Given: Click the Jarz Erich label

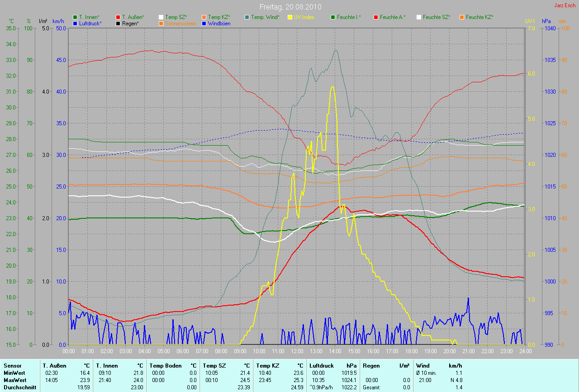Looking at the screenshot, I should pyautogui.click(x=565, y=5).
